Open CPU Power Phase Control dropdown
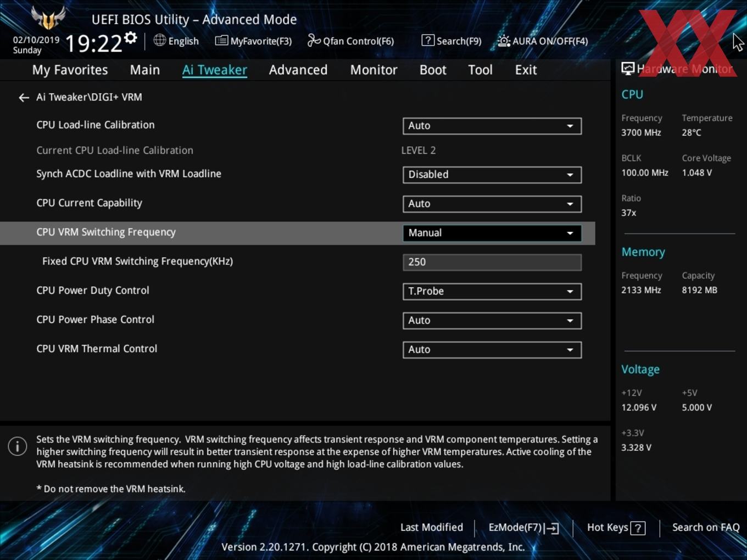Image resolution: width=747 pixels, height=560 pixels. (x=492, y=320)
